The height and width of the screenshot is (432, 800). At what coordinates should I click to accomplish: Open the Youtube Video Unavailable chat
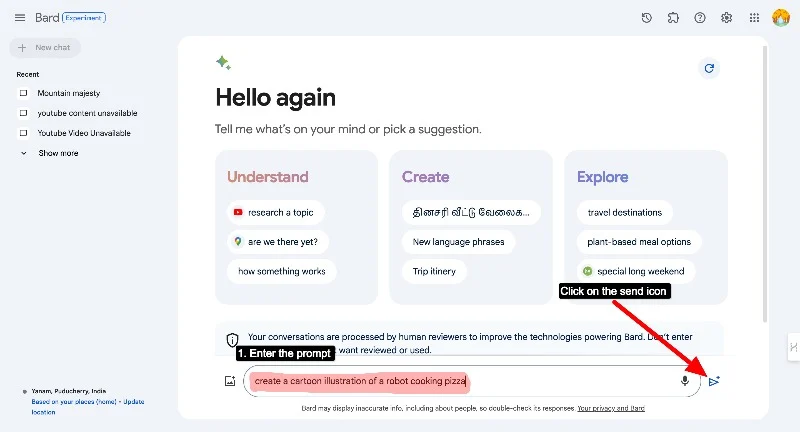click(x=83, y=133)
